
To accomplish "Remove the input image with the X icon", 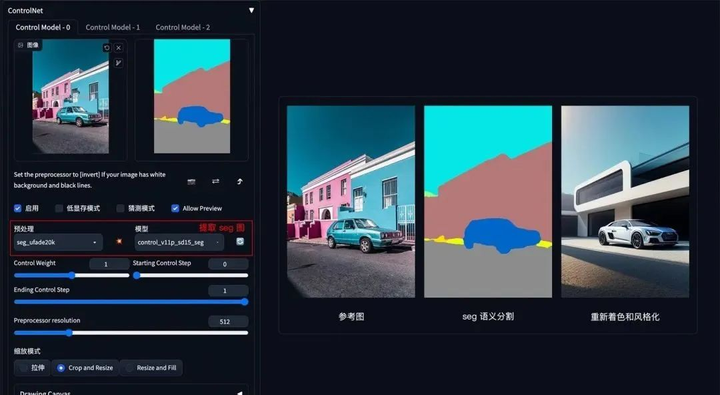I will click(x=118, y=47).
